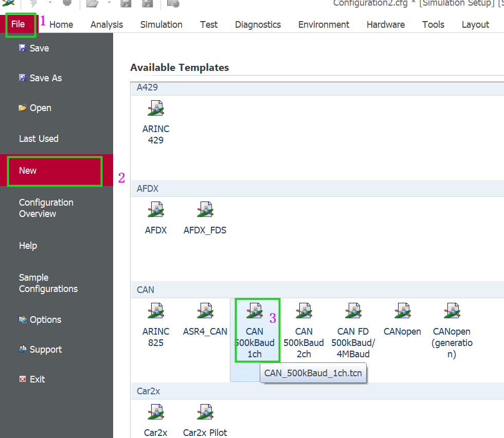Click the Open folder icon in sidebar
504x438 pixels.
pyautogui.click(x=23, y=107)
